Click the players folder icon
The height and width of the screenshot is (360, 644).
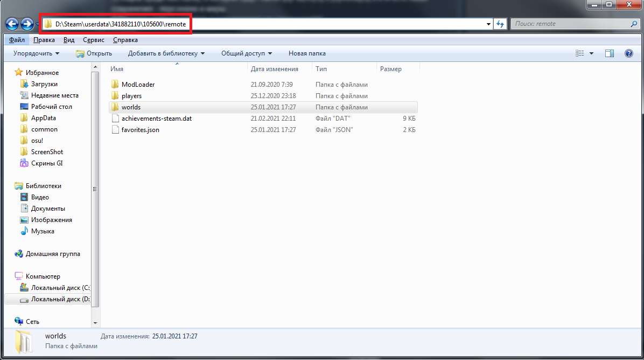tap(115, 96)
